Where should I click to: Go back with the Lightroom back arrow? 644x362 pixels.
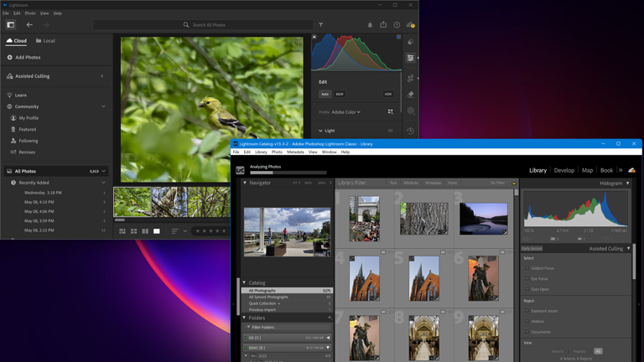(x=29, y=24)
